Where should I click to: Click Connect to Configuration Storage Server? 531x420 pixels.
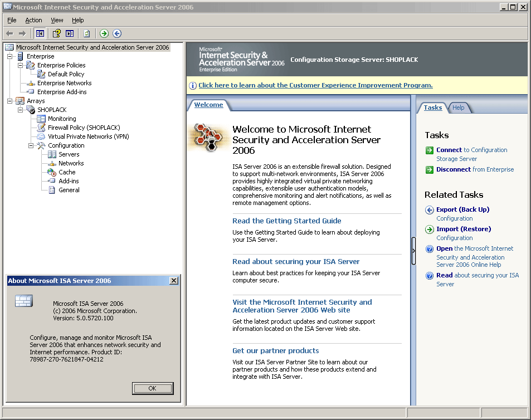coord(471,154)
